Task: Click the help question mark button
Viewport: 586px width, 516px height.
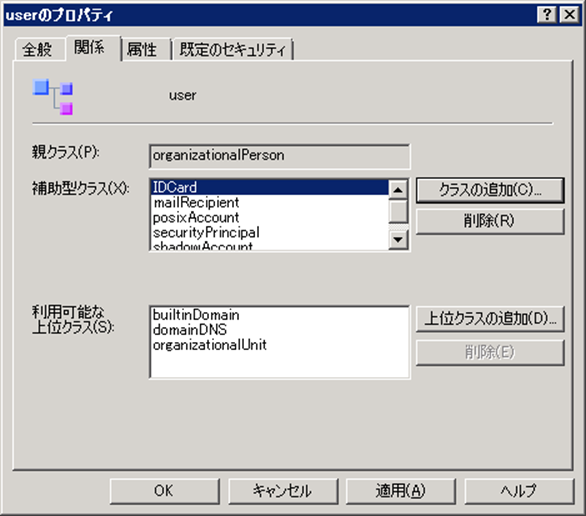Action: click(x=547, y=15)
